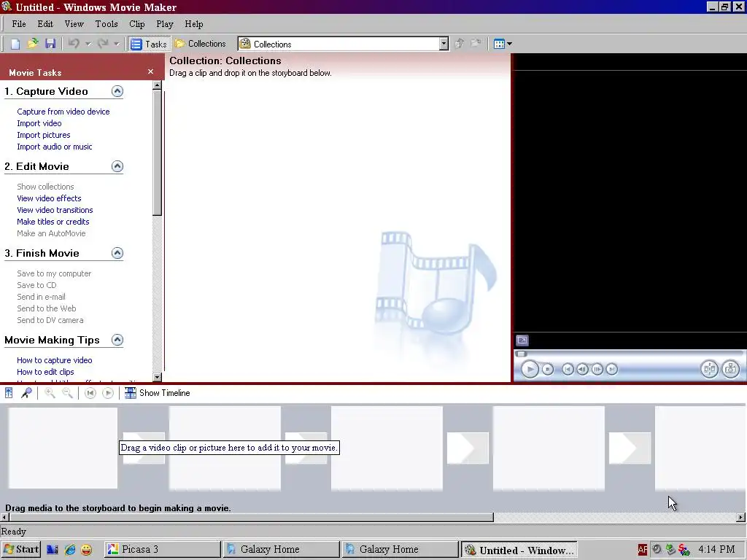Open the Tools menu
This screenshot has width=747, height=560.
107,24
